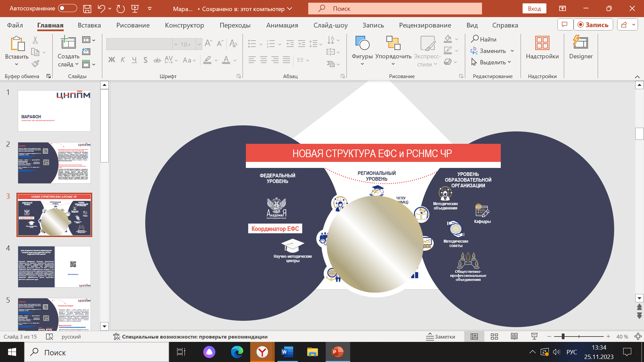Switch to the Конструктор tab

pos(184,25)
